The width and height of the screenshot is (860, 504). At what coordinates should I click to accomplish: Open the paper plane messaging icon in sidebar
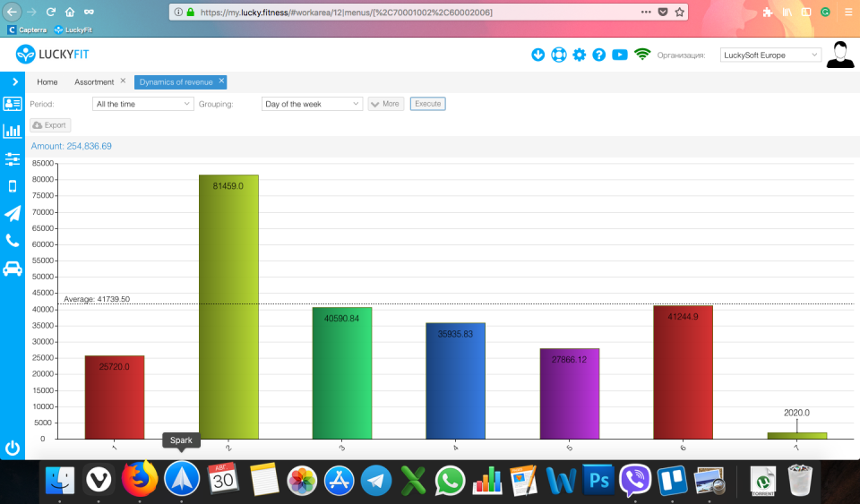pos(12,213)
